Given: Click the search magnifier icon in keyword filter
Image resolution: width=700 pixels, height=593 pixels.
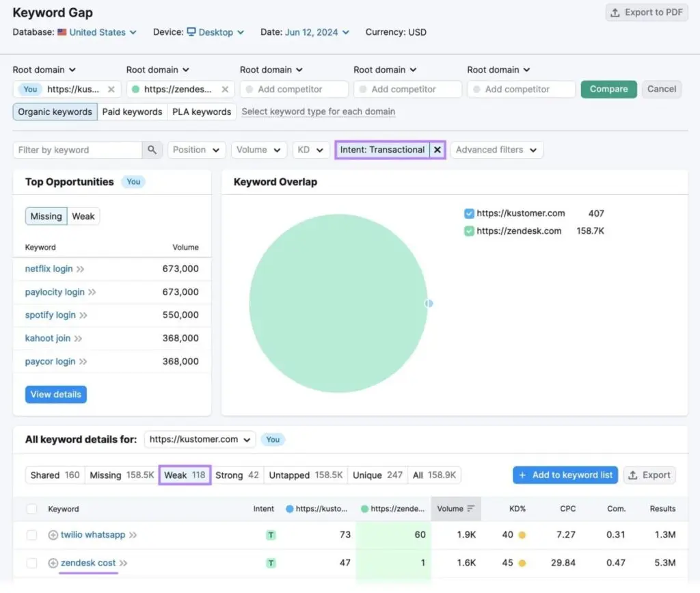Looking at the screenshot, I should (152, 150).
